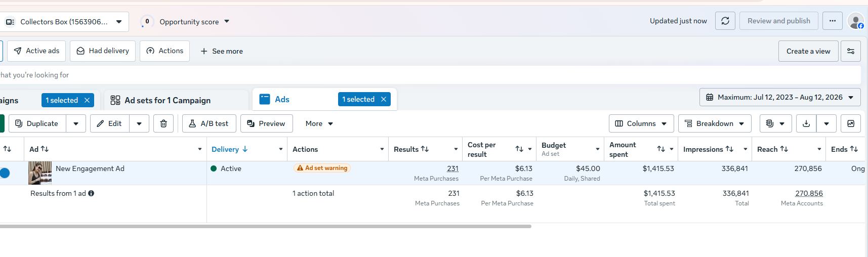
Task: Click the New Engagement Ad thumbnail
Action: pyautogui.click(x=40, y=173)
